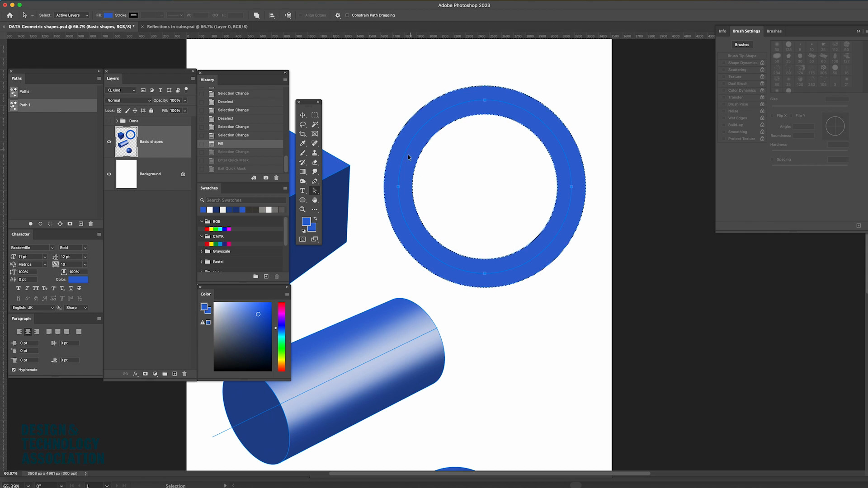Viewport: 868px width, 488px height.
Task: Enable Constrain Path Dragging checkbox
Action: 347,15
